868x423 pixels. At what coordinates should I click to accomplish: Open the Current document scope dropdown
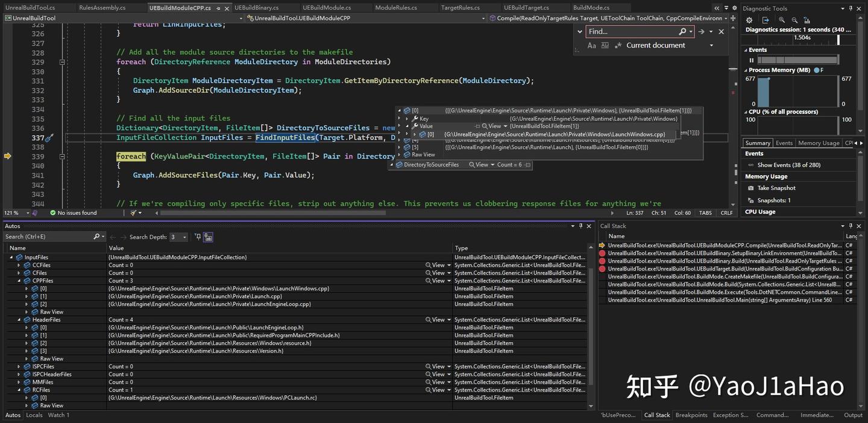[x=711, y=45]
